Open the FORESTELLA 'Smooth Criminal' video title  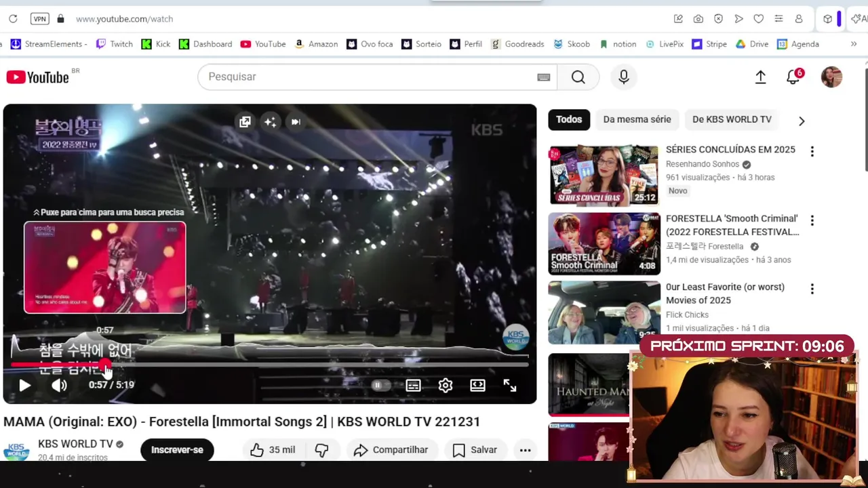click(732, 225)
